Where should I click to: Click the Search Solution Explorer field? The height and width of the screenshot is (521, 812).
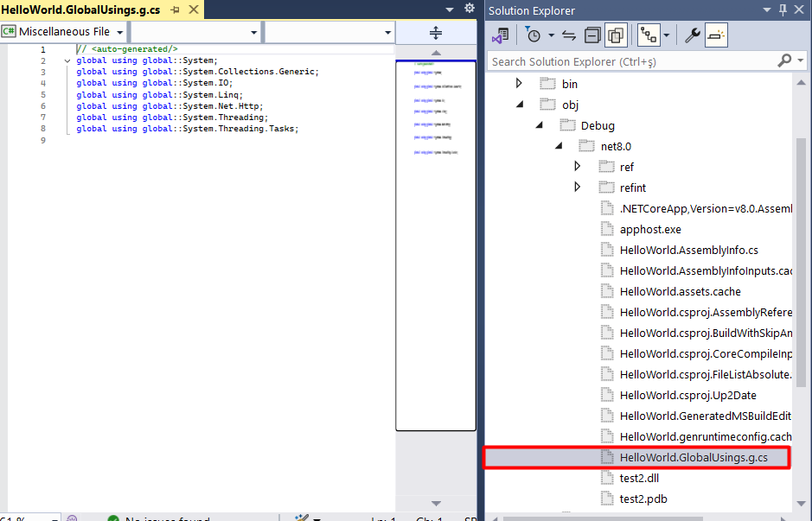(x=632, y=61)
